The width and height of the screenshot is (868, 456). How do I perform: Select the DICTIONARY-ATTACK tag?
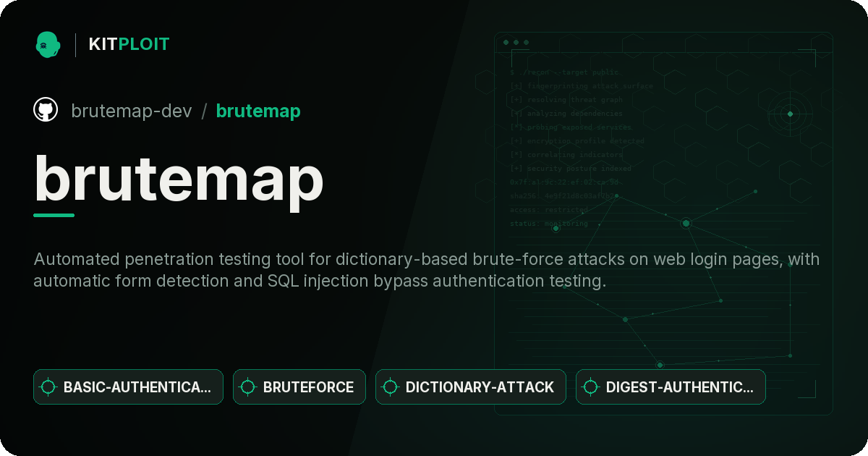click(x=471, y=387)
